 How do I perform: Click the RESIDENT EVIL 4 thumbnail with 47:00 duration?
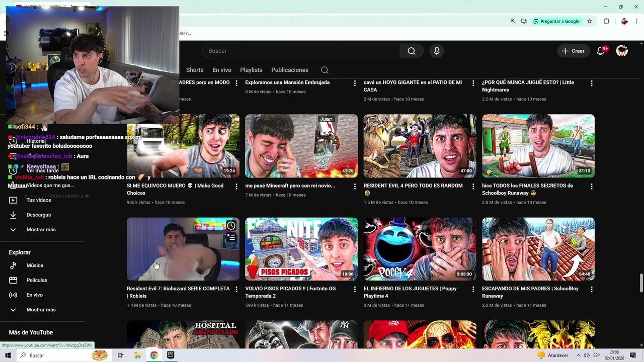(420, 146)
